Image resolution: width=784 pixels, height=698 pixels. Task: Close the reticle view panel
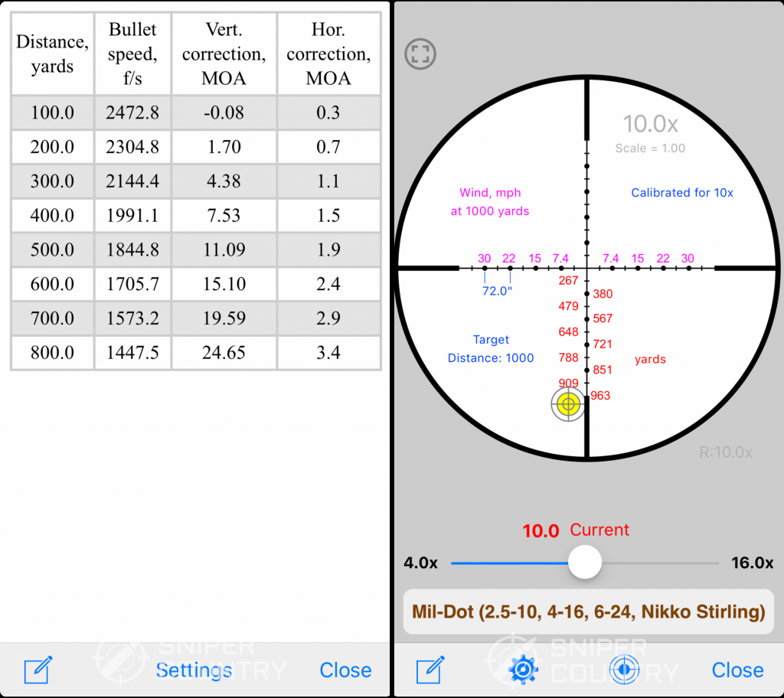[x=737, y=670]
